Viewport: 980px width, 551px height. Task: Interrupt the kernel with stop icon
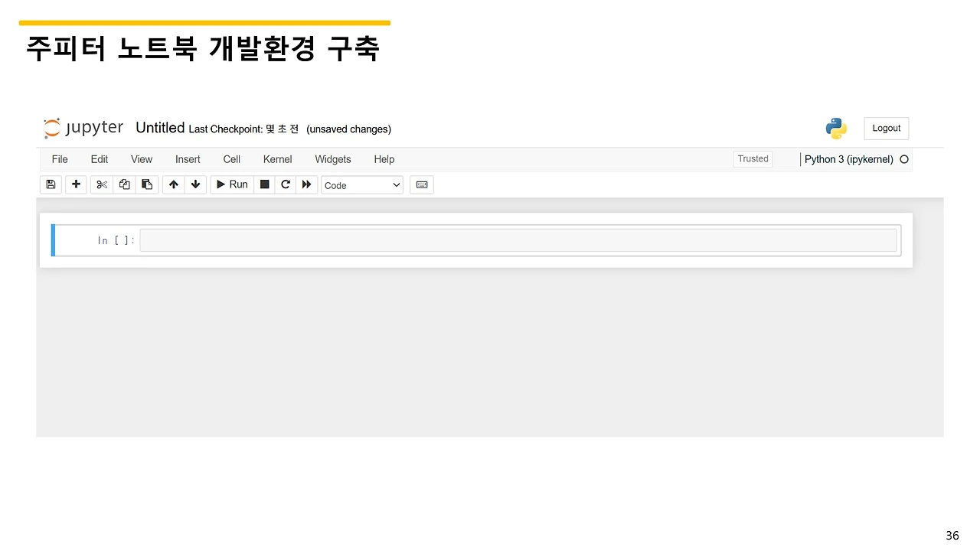(264, 184)
